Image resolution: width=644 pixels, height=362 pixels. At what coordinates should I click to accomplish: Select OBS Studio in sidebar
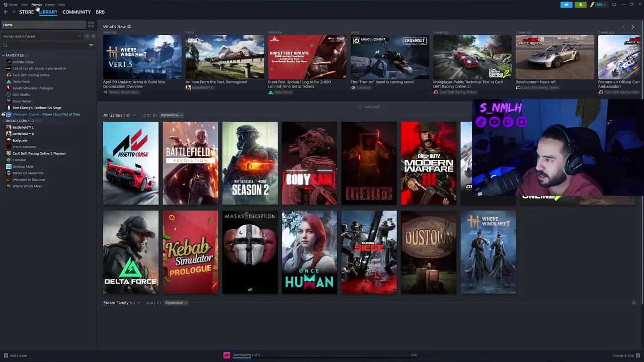coord(21,95)
